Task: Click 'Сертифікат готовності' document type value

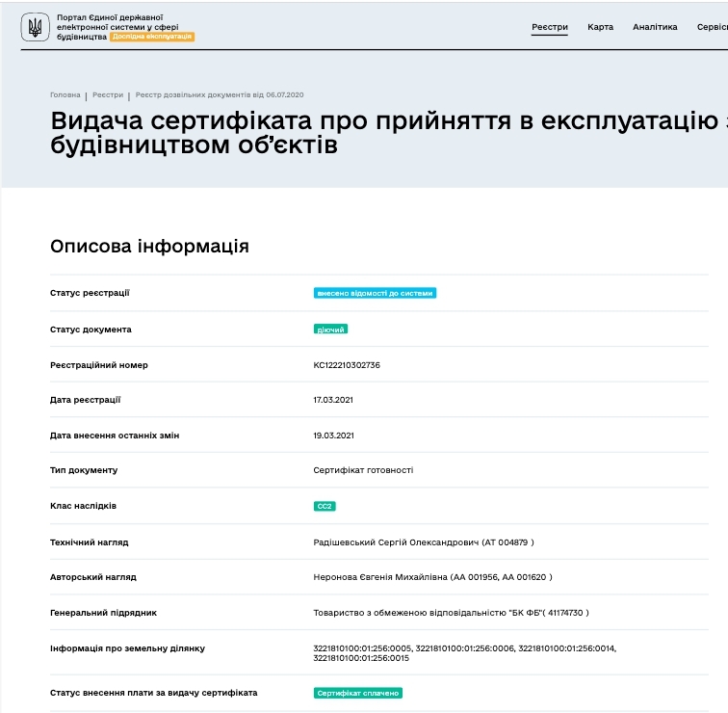Action: coord(364,470)
